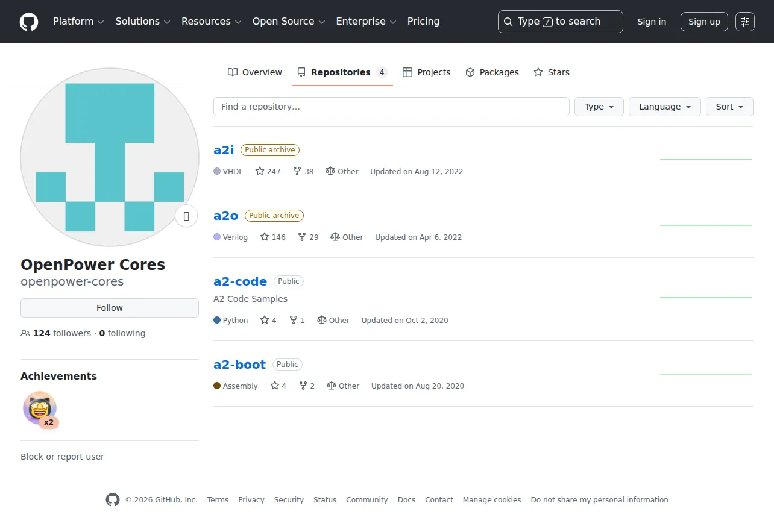This screenshot has height=532, width=774.
Task: Click the footer GitHub logo
Action: pos(113,500)
